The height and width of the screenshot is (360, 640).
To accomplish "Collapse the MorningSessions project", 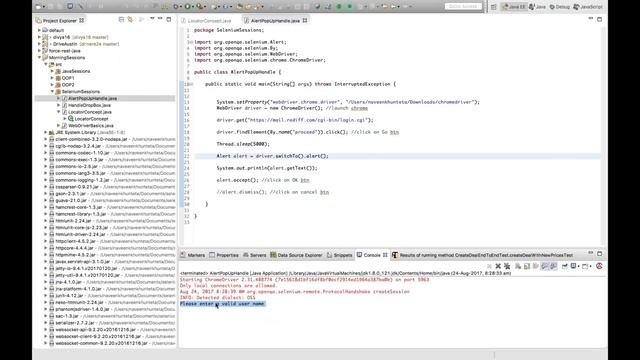I will (39, 58).
